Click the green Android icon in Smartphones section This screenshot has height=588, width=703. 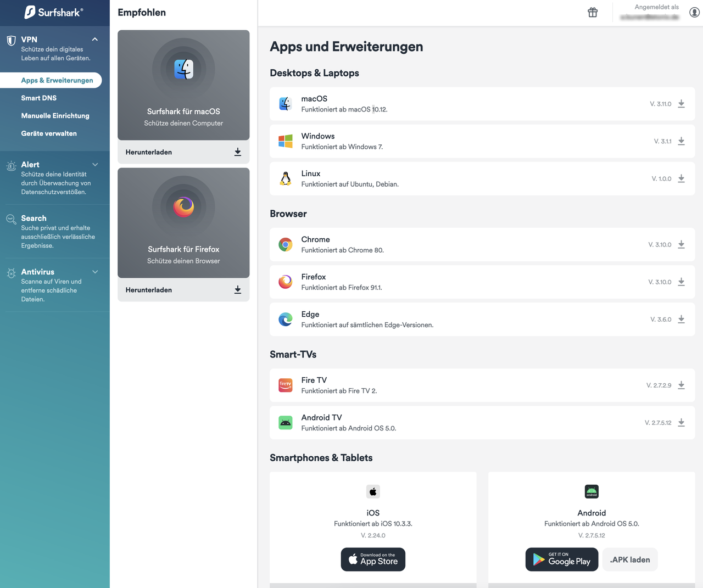(x=592, y=491)
